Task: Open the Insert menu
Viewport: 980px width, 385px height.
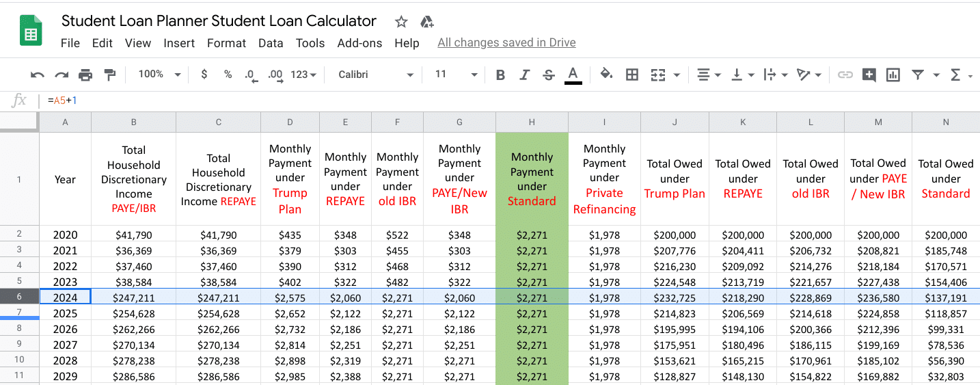Action: (179, 43)
